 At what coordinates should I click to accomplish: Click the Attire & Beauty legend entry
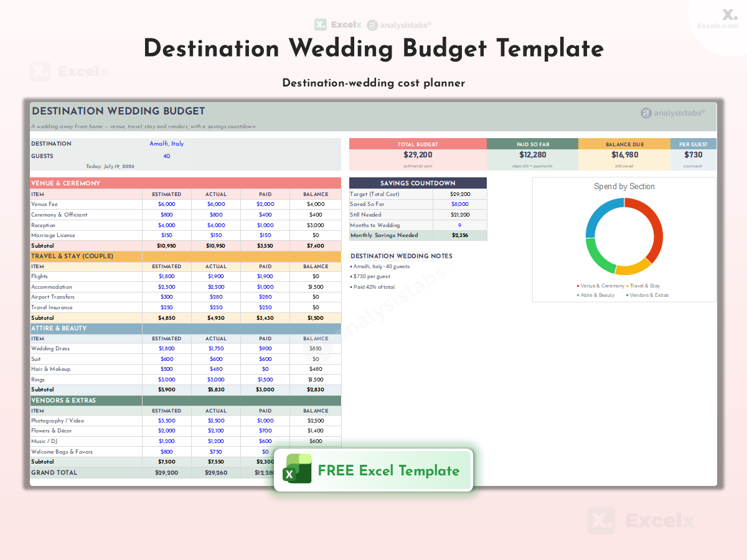click(596, 295)
